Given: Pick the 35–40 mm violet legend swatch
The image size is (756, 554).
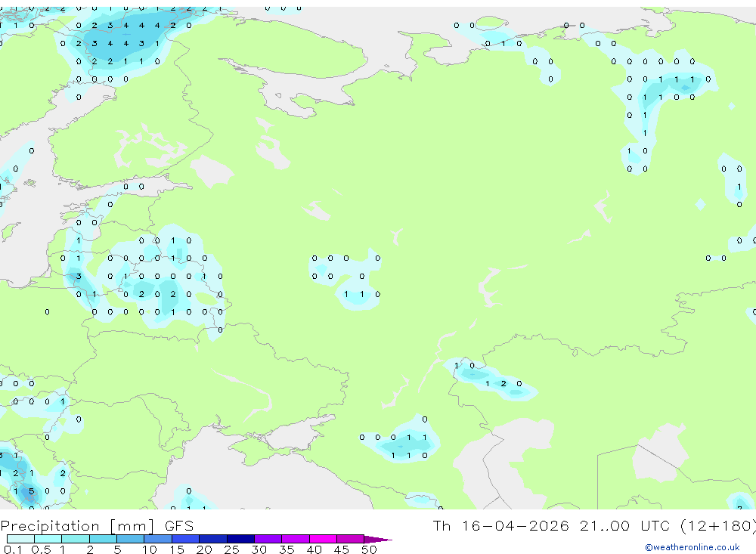Looking at the screenshot, I should (296, 539).
